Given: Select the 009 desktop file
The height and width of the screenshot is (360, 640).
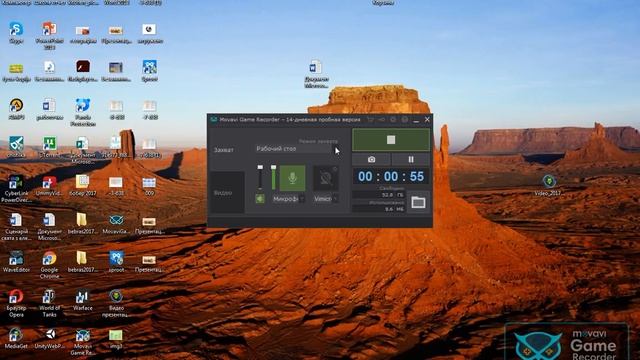Looking at the screenshot, I should 149,186.
